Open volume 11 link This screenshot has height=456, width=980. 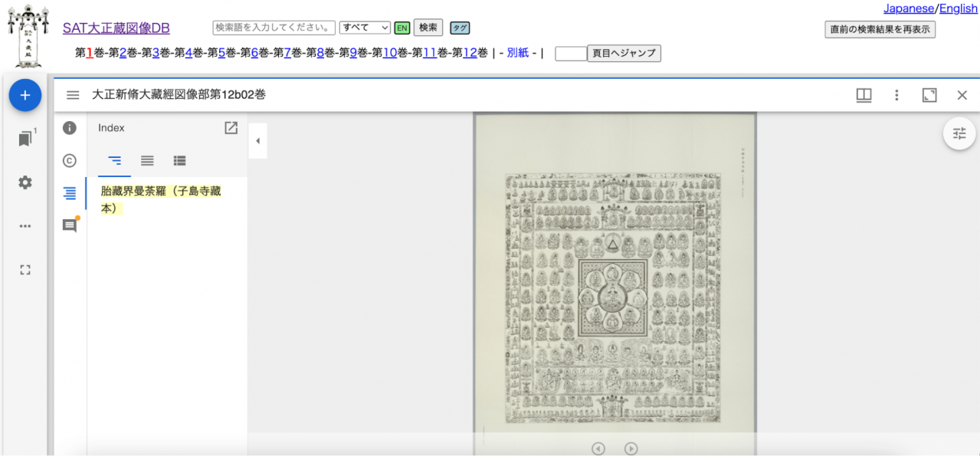click(430, 53)
